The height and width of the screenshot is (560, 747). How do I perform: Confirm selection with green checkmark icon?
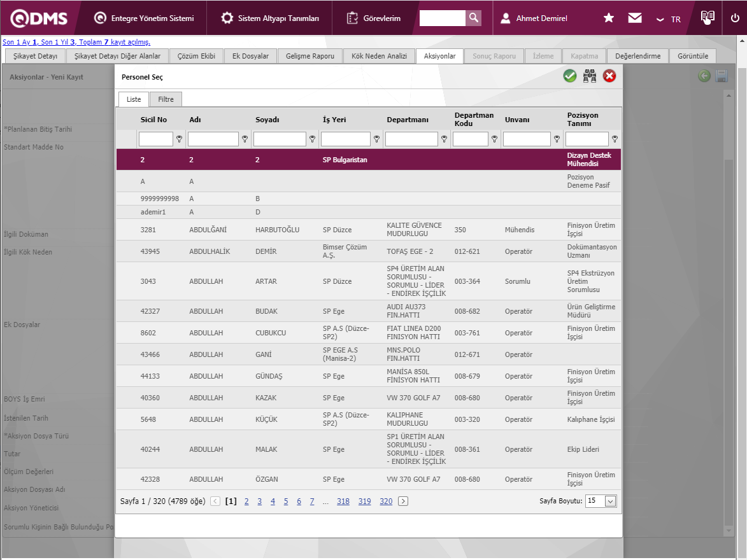click(569, 76)
